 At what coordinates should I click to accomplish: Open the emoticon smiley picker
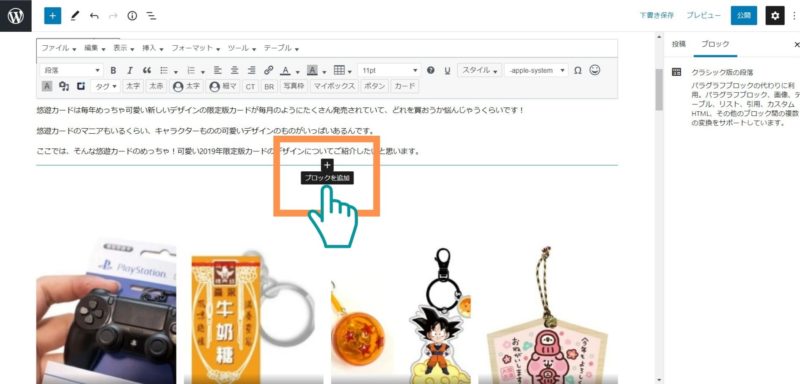(594, 70)
